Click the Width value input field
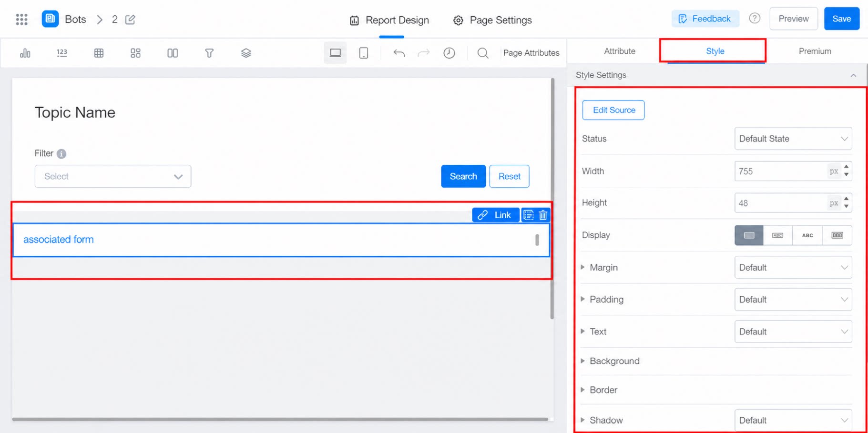The image size is (868, 433). pyautogui.click(x=781, y=171)
